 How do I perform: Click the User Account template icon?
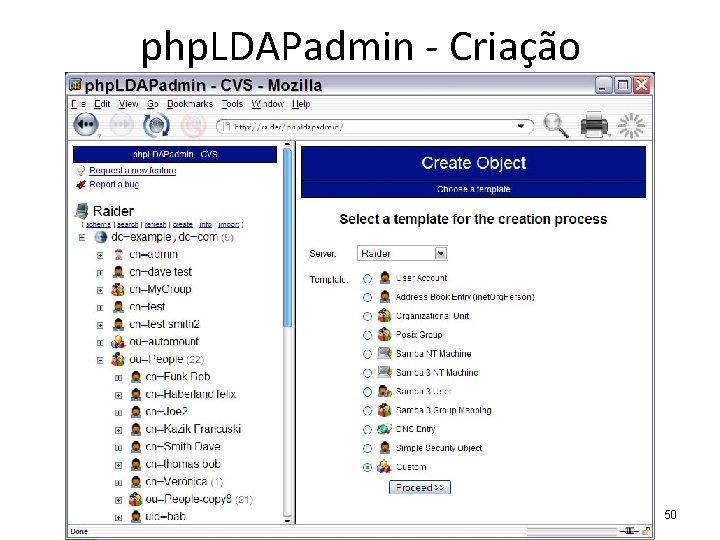coord(385,278)
